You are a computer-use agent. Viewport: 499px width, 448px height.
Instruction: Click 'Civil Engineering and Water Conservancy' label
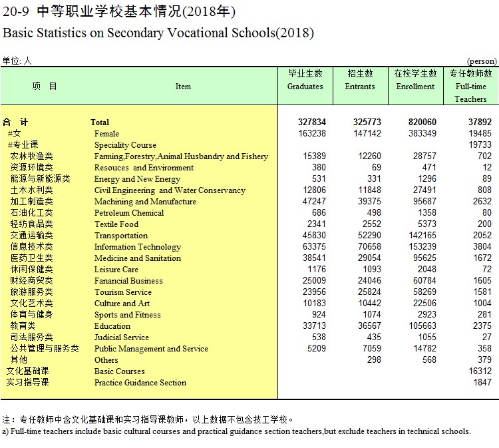click(170, 190)
